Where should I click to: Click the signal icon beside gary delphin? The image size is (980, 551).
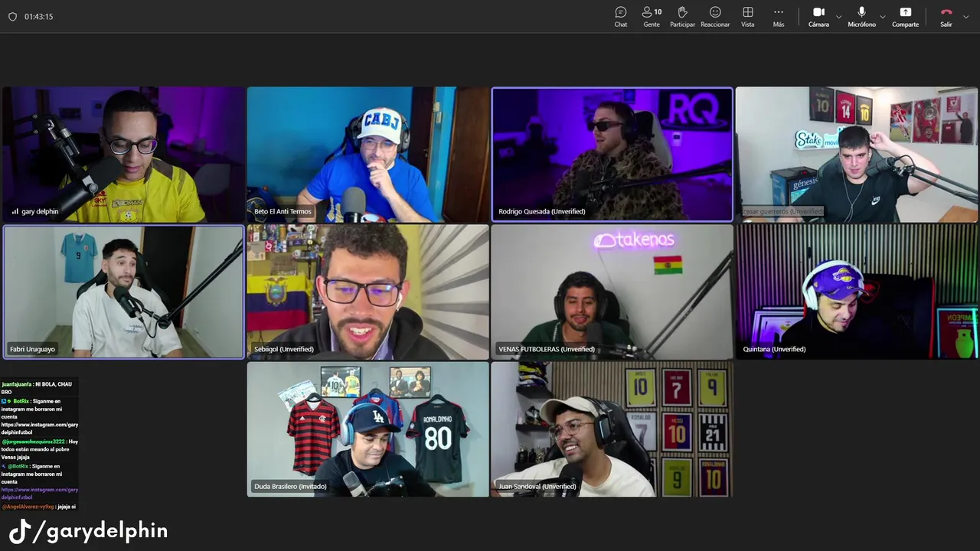pyautogui.click(x=15, y=212)
